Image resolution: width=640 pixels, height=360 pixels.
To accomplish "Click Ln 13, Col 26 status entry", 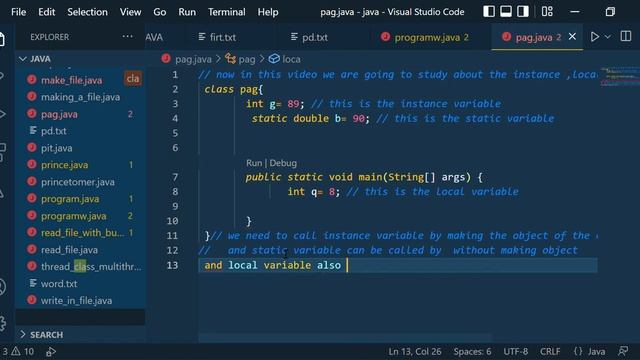I will click(x=415, y=351).
